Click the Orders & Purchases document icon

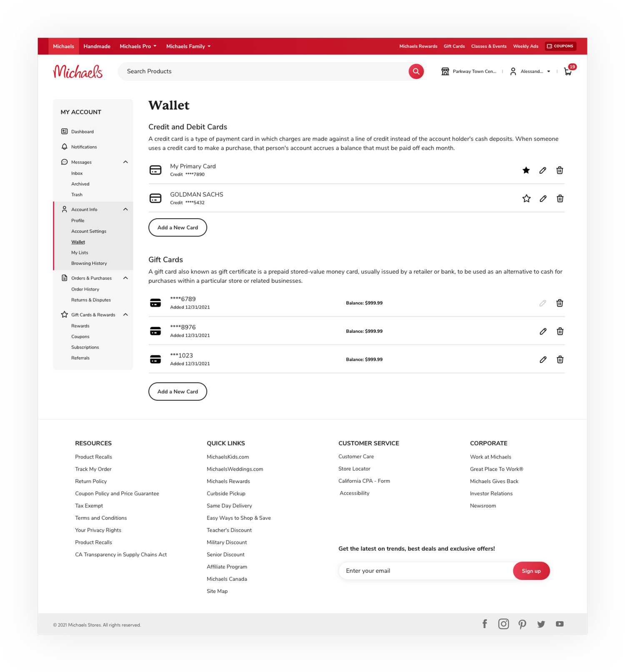pos(64,278)
